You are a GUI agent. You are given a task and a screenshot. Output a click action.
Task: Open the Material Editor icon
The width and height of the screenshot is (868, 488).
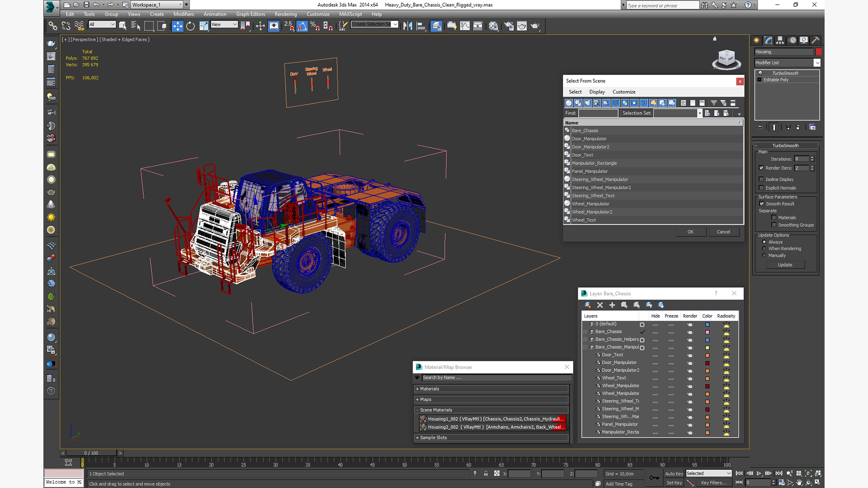493,26
